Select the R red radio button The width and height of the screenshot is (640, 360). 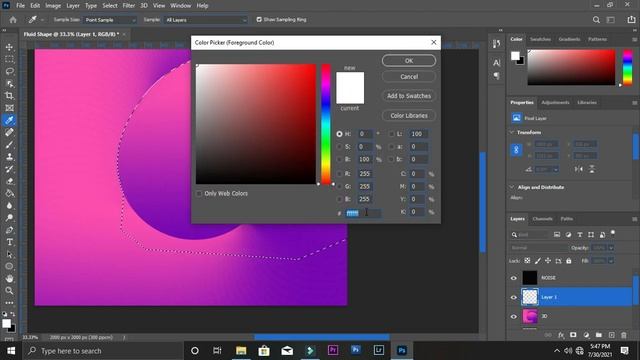pos(339,174)
